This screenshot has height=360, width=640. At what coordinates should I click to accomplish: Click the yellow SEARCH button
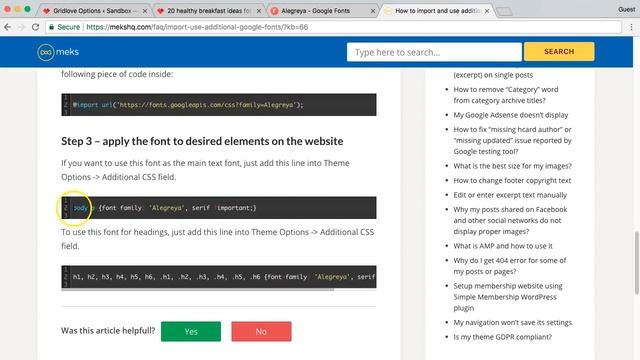pos(559,51)
